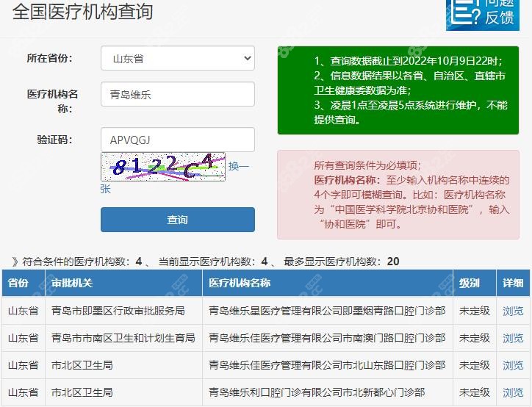Click the 最多显示医疗机构数 20 text
The height and width of the screenshot is (407, 532).
click(x=342, y=262)
